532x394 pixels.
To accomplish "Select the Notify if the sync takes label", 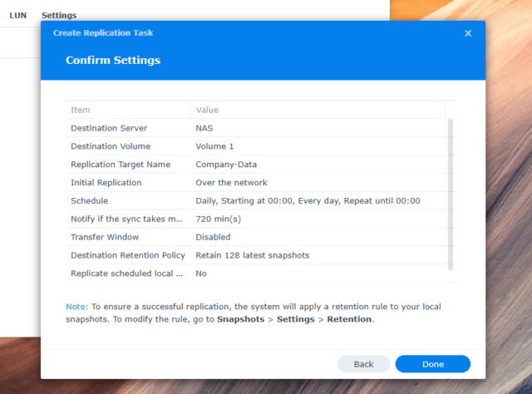I will click(x=126, y=219).
